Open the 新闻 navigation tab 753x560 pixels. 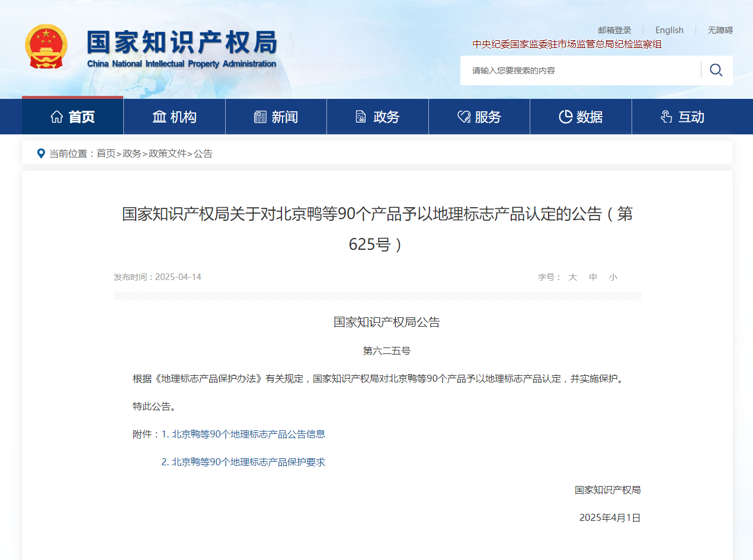pyautogui.click(x=276, y=117)
